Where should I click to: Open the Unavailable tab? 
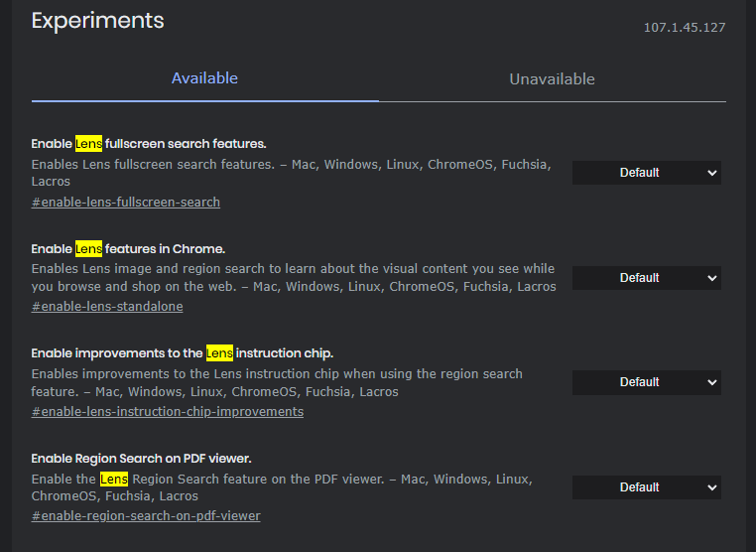point(552,79)
